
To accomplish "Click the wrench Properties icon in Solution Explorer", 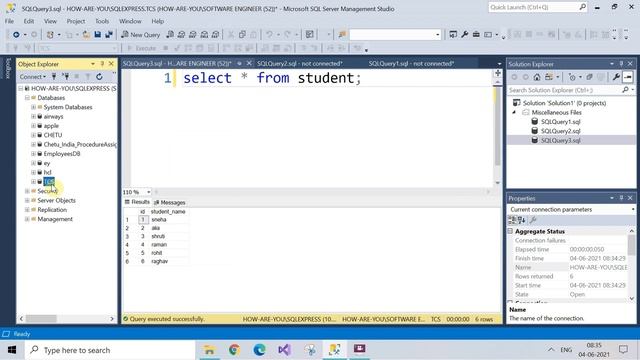I will [x=616, y=77].
